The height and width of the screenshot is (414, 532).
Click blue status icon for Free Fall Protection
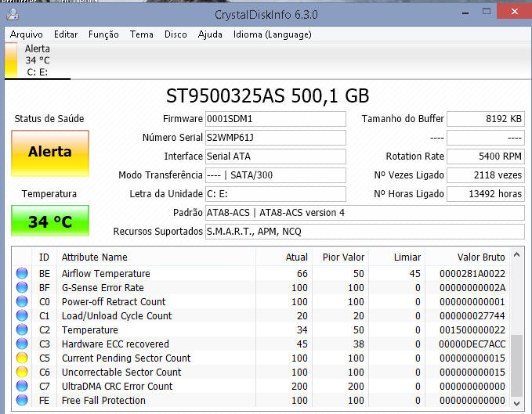tap(22, 400)
